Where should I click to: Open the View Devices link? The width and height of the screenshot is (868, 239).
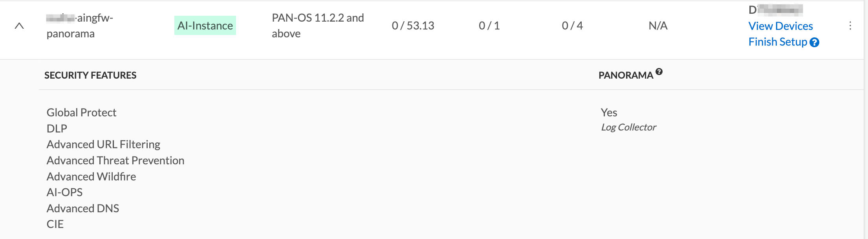[x=780, y=26]
